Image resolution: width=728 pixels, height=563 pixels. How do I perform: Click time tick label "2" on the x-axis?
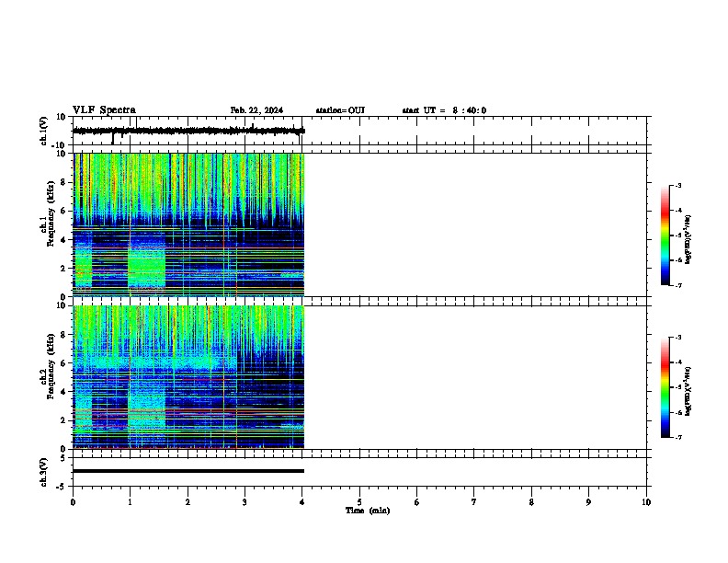coord(188,502)
